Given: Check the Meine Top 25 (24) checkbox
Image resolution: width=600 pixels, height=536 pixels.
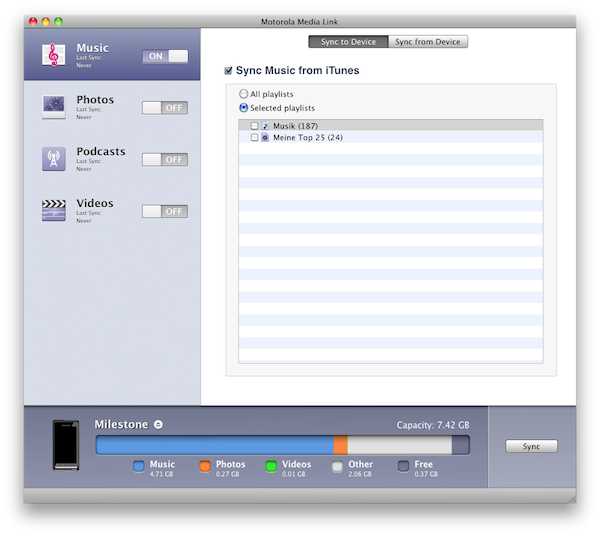Looking at the screenshot, I should tap(254, 137).
